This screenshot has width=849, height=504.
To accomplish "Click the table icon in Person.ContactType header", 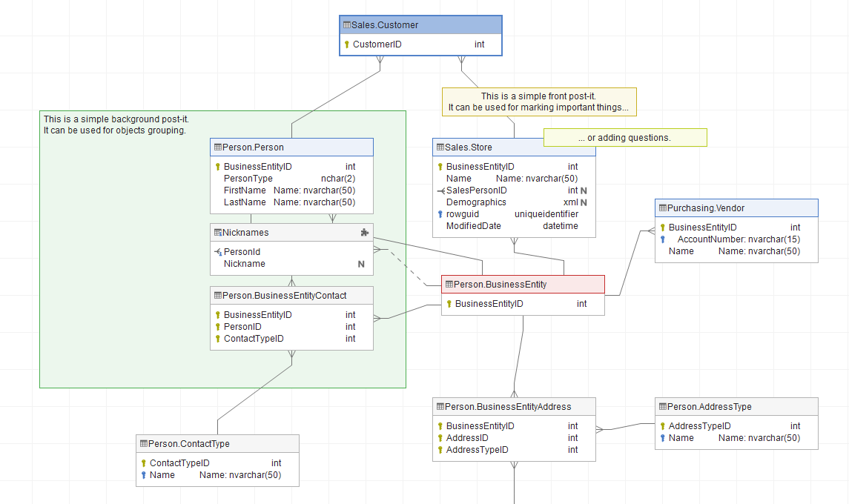I will 143,444.
